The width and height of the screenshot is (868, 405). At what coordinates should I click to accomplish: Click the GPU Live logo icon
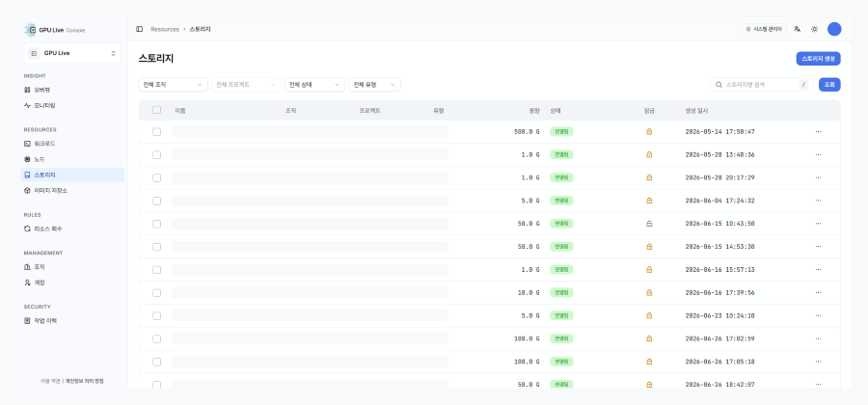pos(31,30)
